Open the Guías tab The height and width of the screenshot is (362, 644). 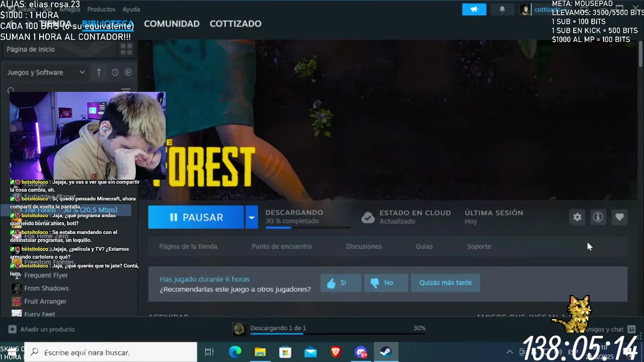click(x=424, y=246)
